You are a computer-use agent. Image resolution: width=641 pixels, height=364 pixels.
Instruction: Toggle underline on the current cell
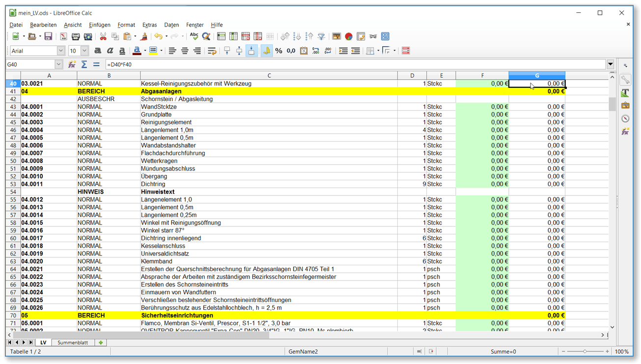121,51
